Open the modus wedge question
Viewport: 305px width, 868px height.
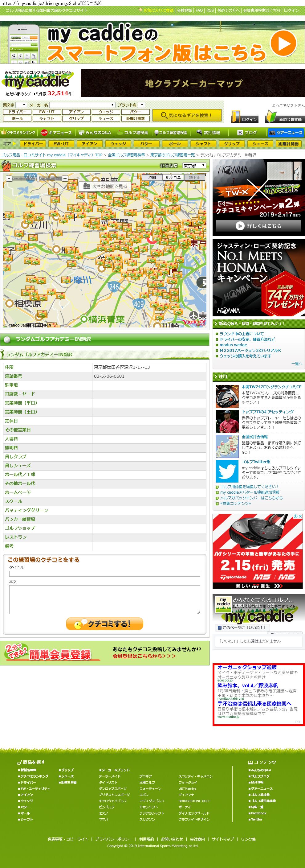pyautogui.click(x=233, y=345)
